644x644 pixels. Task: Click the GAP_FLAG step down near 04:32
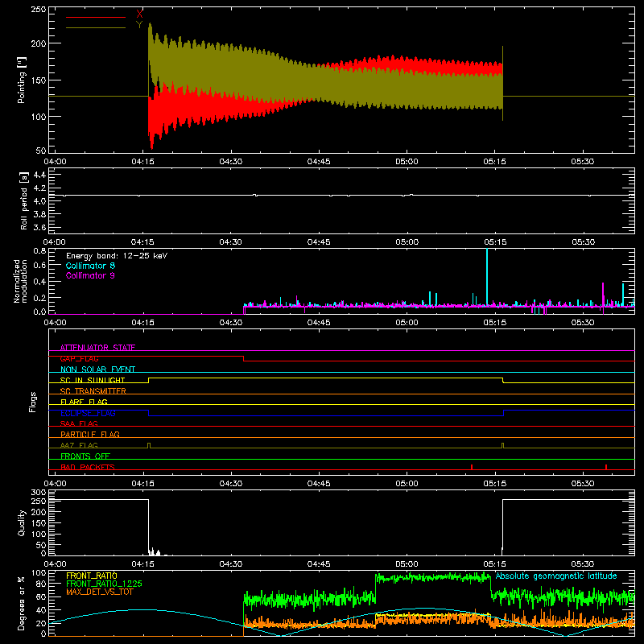coord(244,358)
